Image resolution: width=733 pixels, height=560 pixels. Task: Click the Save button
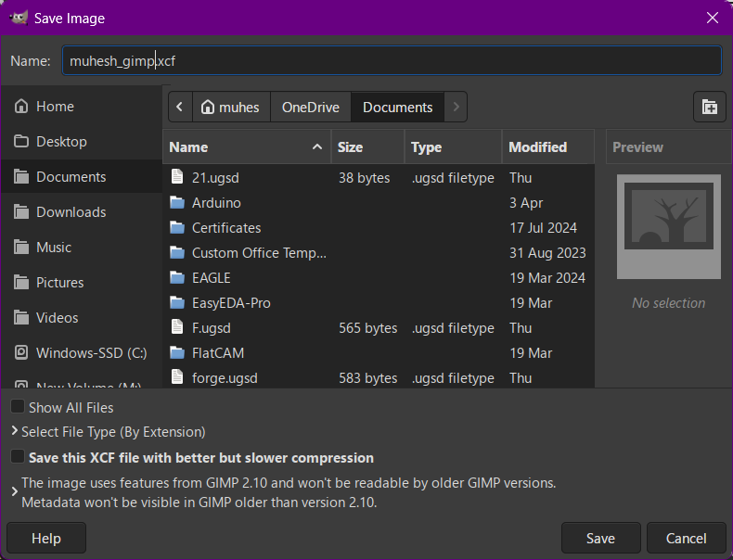click(600, 538)
